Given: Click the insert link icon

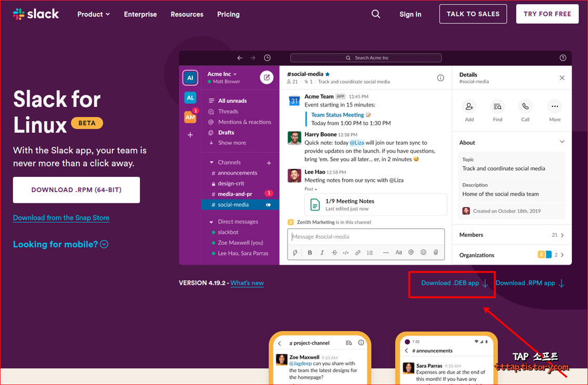Looking at the screenshot, I should 358,252.
